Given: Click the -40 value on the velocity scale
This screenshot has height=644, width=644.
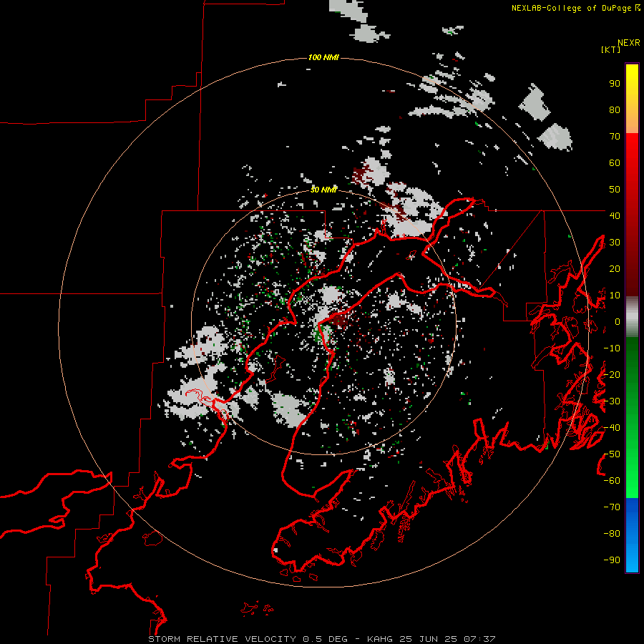Looking at the screenshot, I should coord(612,428).
